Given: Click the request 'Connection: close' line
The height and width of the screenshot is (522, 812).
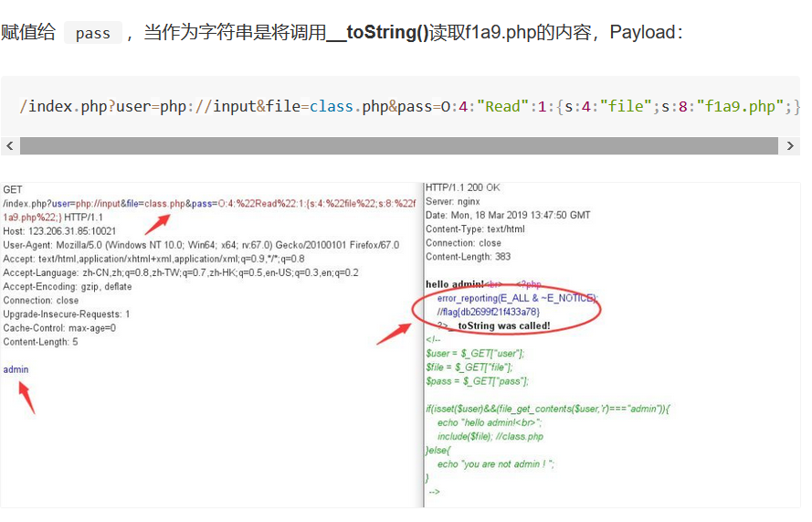Looking at the screenshot, I should tap(41, 301).
